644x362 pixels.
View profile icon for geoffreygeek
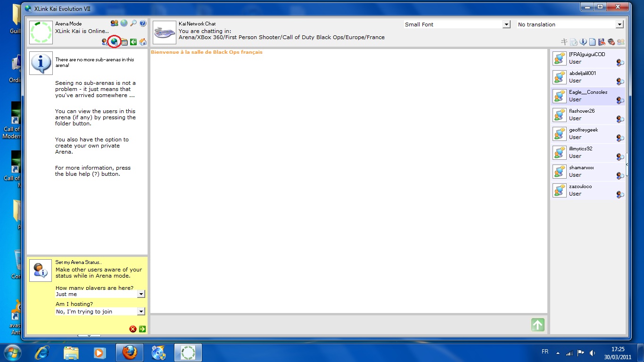[620, 138]
